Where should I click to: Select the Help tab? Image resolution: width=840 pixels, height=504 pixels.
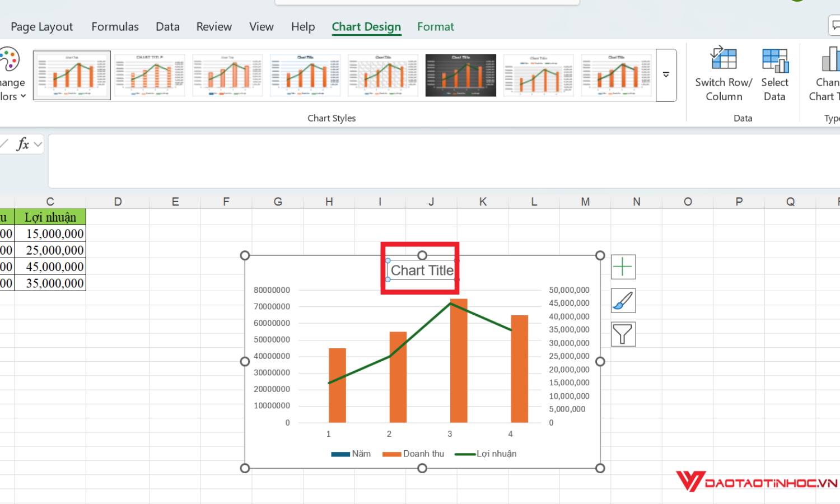pos(303,27)
